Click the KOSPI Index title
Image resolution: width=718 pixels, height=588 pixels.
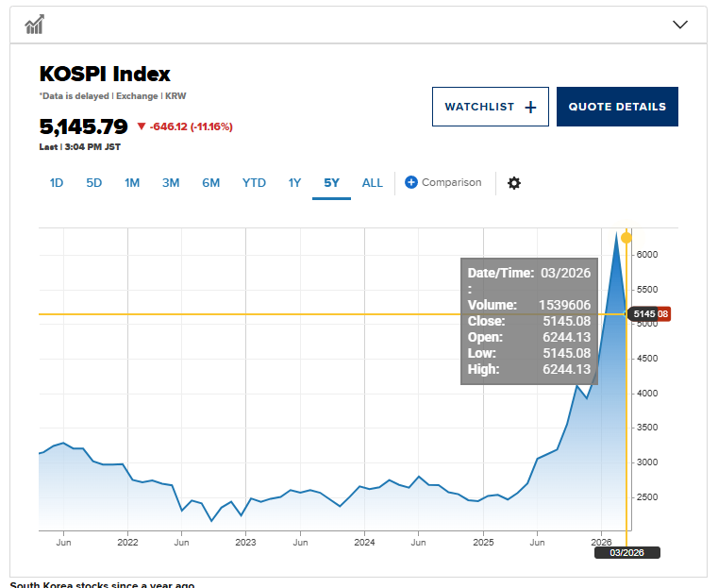105,75
